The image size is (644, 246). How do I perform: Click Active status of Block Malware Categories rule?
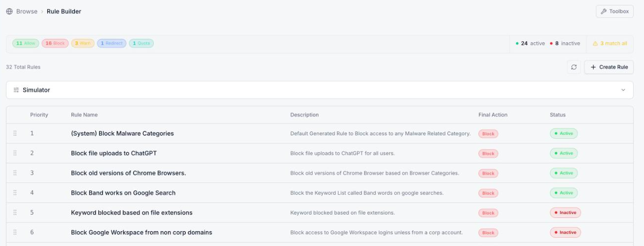564,133
